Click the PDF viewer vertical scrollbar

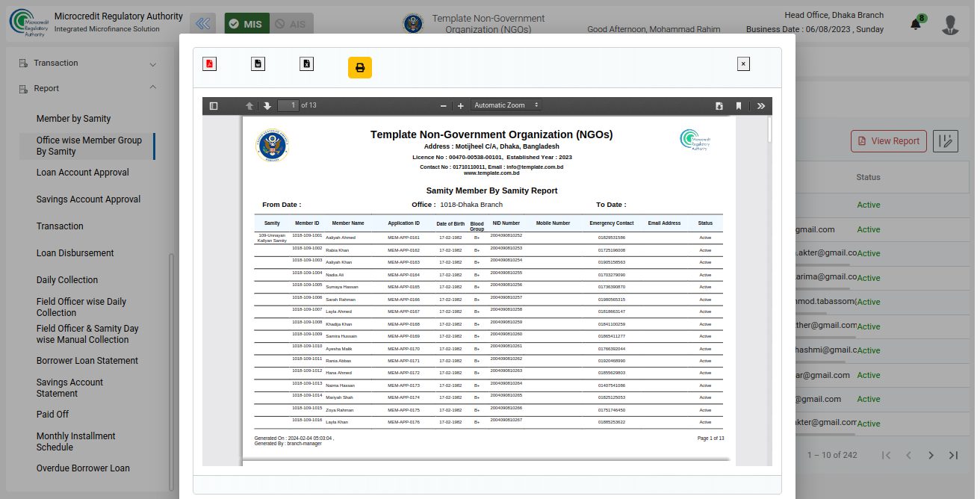click(x=769, y=130)
